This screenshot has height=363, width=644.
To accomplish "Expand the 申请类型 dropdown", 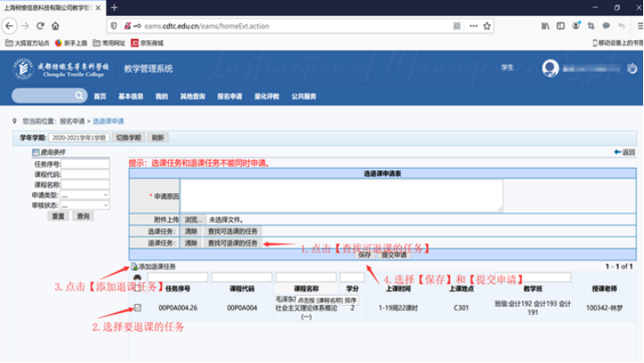I will pos(84,194).
